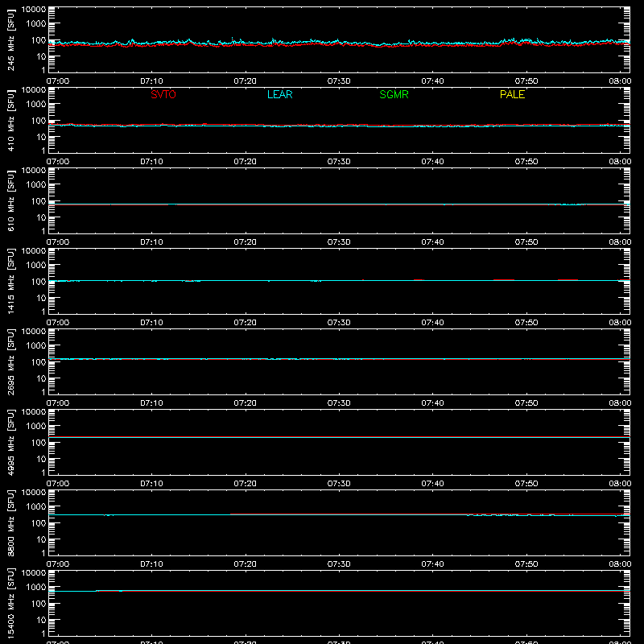Click 07:00 time label under 245 MHz plot
Screen dimensions: 644x644
click(x=58, y=81)
